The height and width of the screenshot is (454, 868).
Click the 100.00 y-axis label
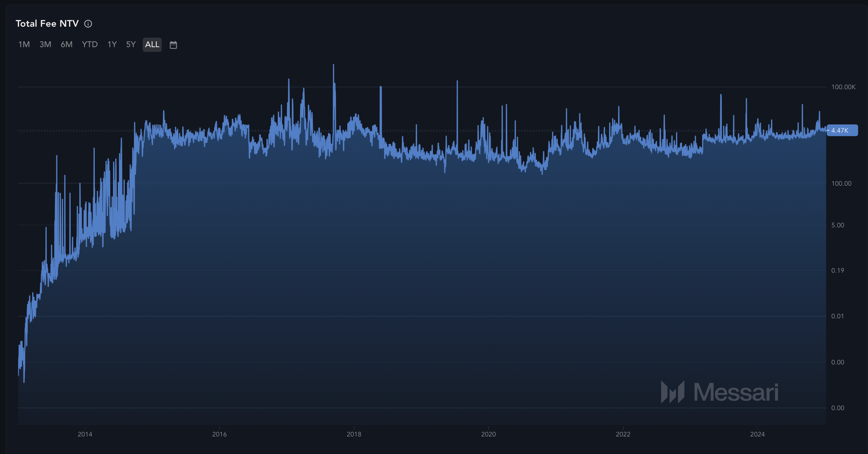click(x=841, y=184)
